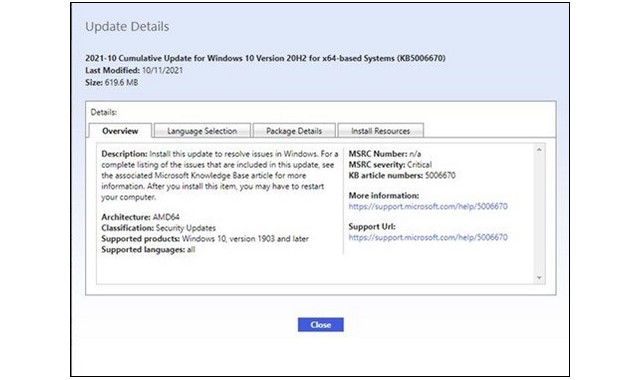Image resolution: width=640 pixels, height=380 pixels.
Task: Click the Size 619.6 MB line
Action: [x=111, y=82]
